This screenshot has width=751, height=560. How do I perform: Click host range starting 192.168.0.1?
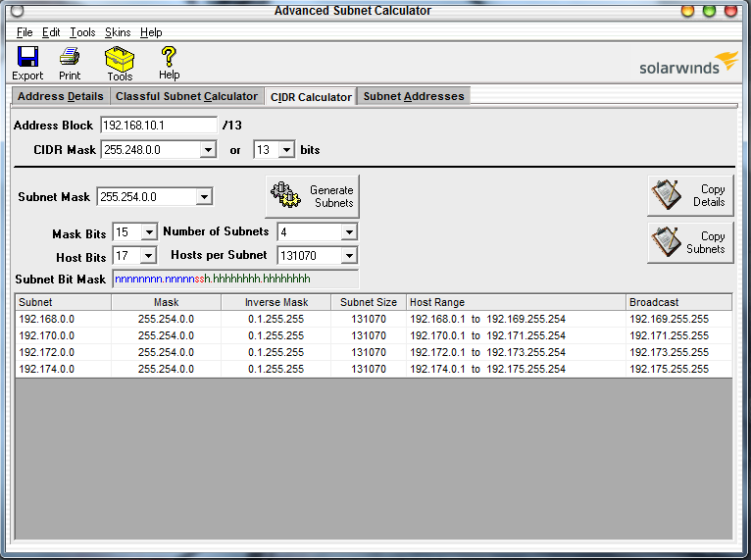click(487, 319)
